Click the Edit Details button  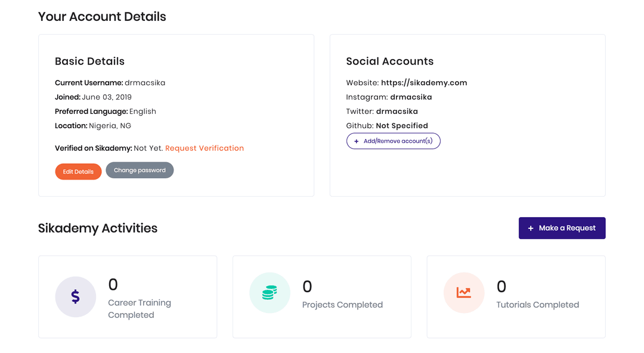[78, 172]
